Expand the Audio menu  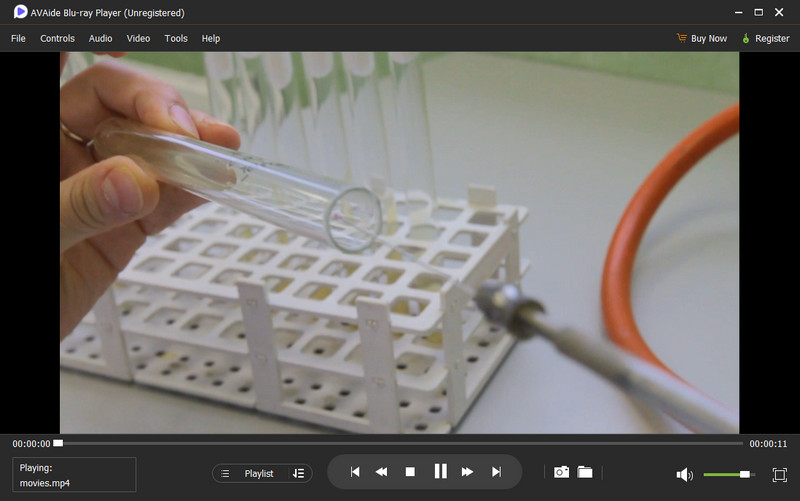tap(100, 38)
